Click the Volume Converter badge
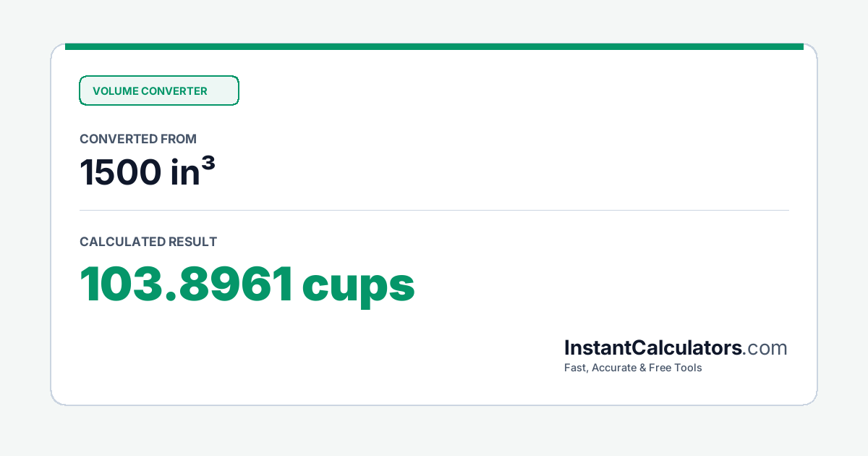This screenshot has height=456, width=868. point(158,90)
